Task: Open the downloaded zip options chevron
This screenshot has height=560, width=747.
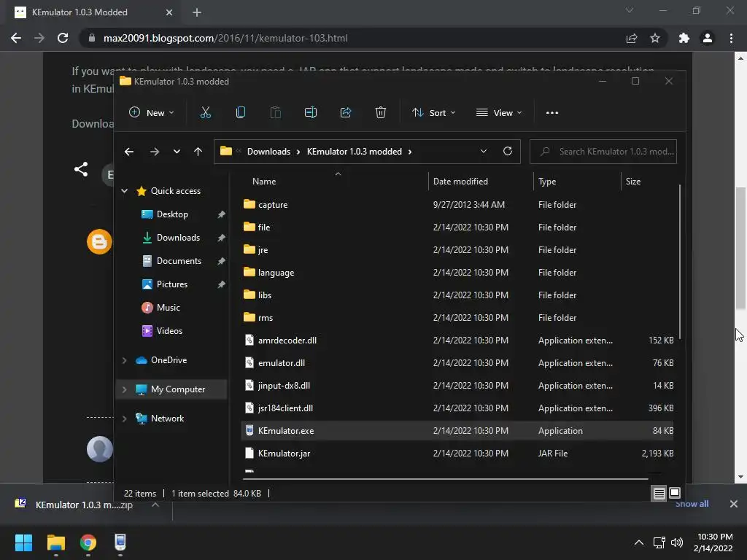Action: [x=155, y=505]
